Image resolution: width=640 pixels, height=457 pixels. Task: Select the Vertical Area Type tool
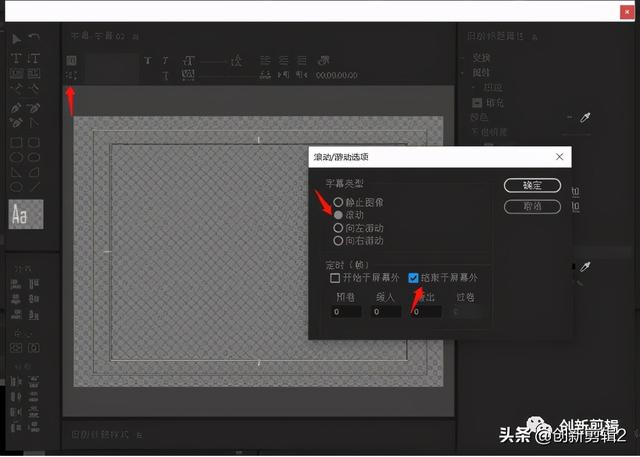(x=33, y=73)
